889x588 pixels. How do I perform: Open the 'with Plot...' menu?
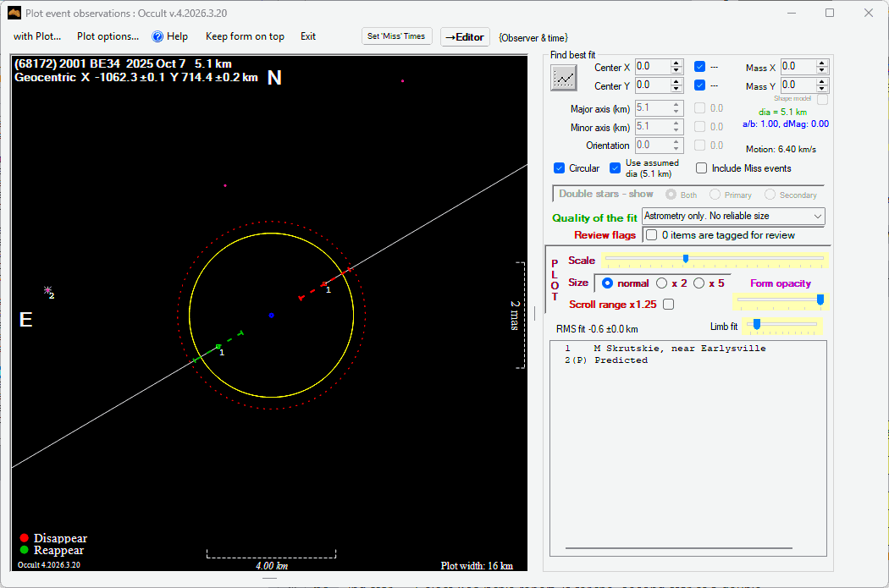tap(37, 36)
